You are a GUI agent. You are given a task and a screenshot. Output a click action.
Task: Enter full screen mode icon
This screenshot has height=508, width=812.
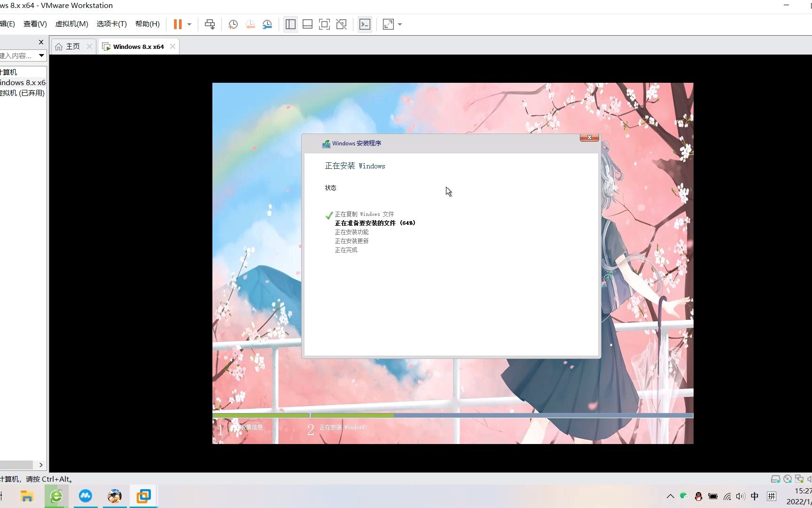(x=324, y=24)
